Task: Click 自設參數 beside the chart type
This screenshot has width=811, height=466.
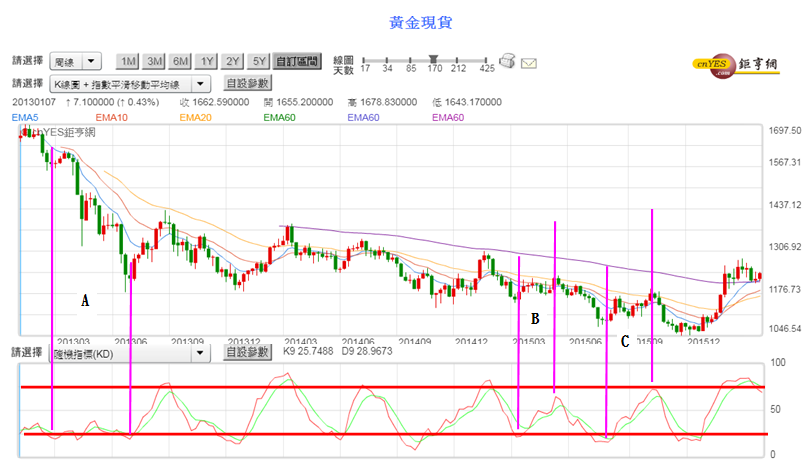Action: point(248,83)
